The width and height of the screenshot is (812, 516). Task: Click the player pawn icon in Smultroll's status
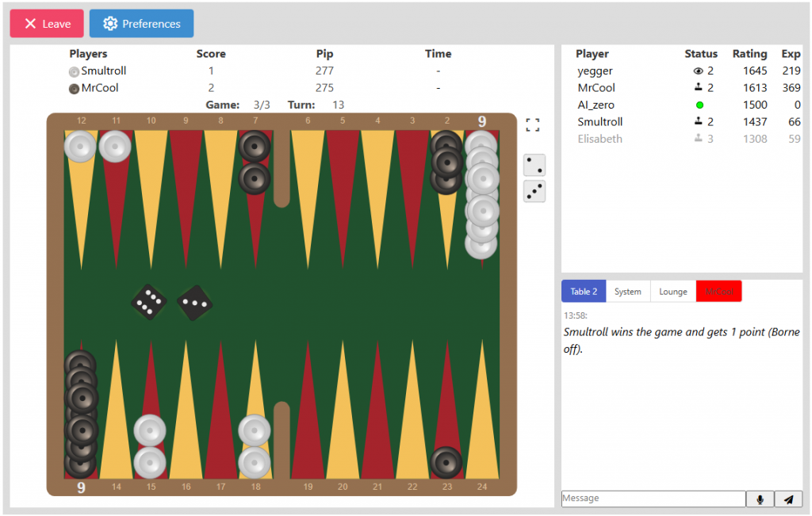coord(698,121)
